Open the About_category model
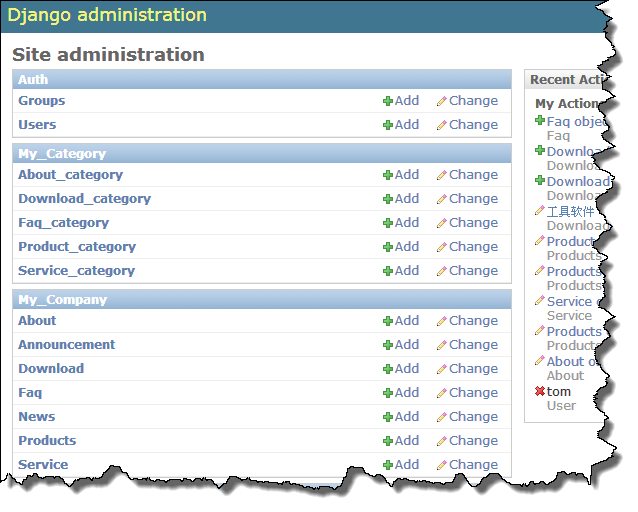This screenshot has height=512, width=638. pos(70,175)
